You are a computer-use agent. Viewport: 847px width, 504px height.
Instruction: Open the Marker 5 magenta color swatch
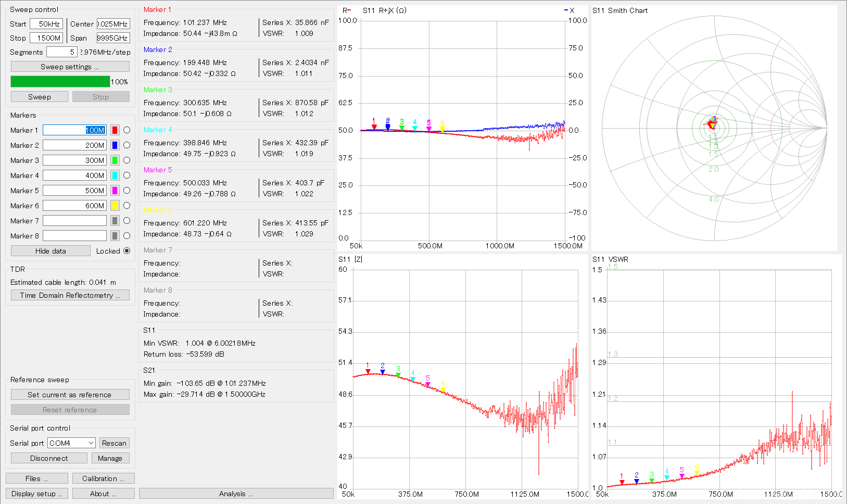[x=115, y=191]
